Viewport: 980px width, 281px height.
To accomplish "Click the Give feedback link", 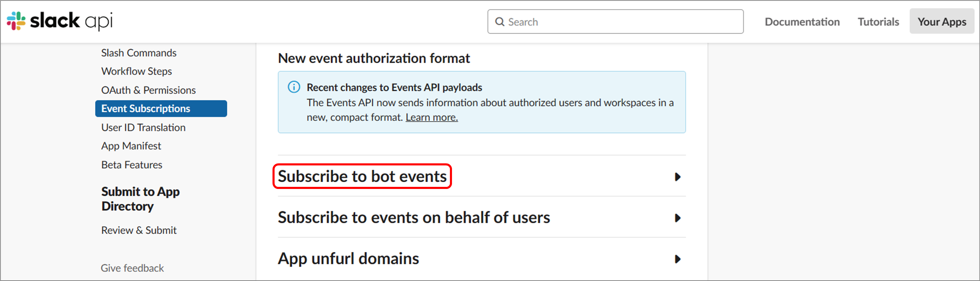I will click(132, 268).
